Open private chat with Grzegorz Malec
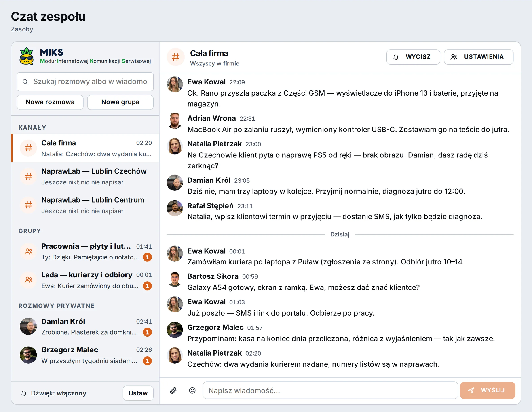 pyautogui.click(x=85, y=355)
